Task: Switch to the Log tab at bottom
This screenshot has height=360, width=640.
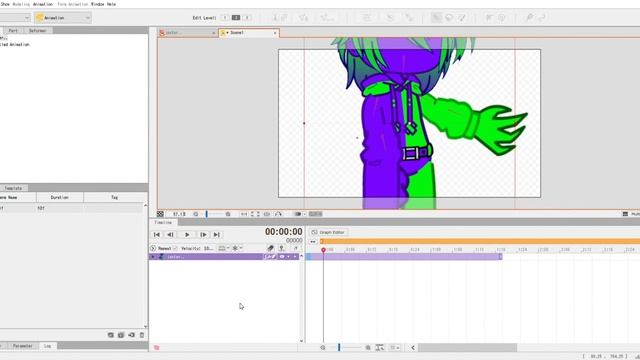Action: click(47, 346)
